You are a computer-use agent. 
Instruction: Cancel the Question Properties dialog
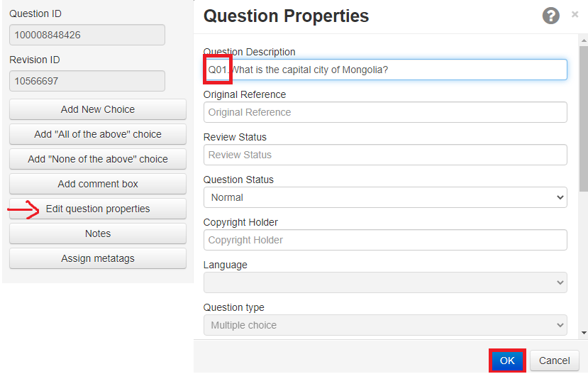pyautogui.click(x=554, y=361)
